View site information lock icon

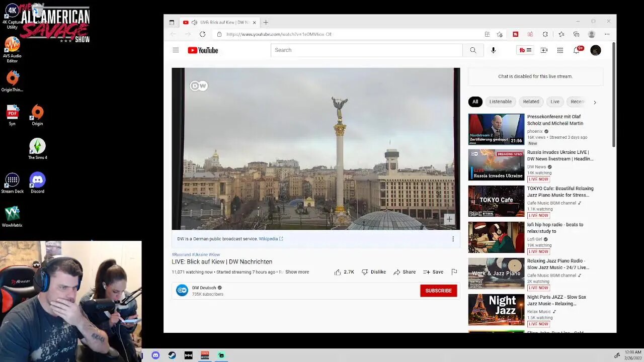pyautogui.click(x=219, y=34)
